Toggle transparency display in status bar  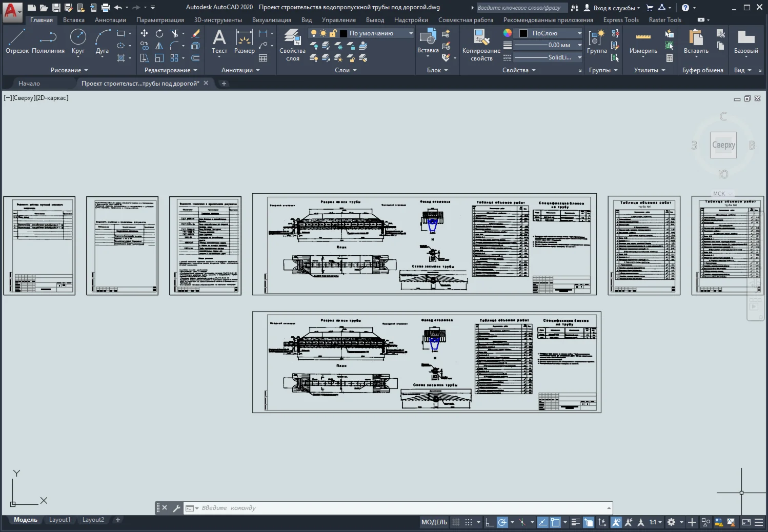(x=589, y=522)
